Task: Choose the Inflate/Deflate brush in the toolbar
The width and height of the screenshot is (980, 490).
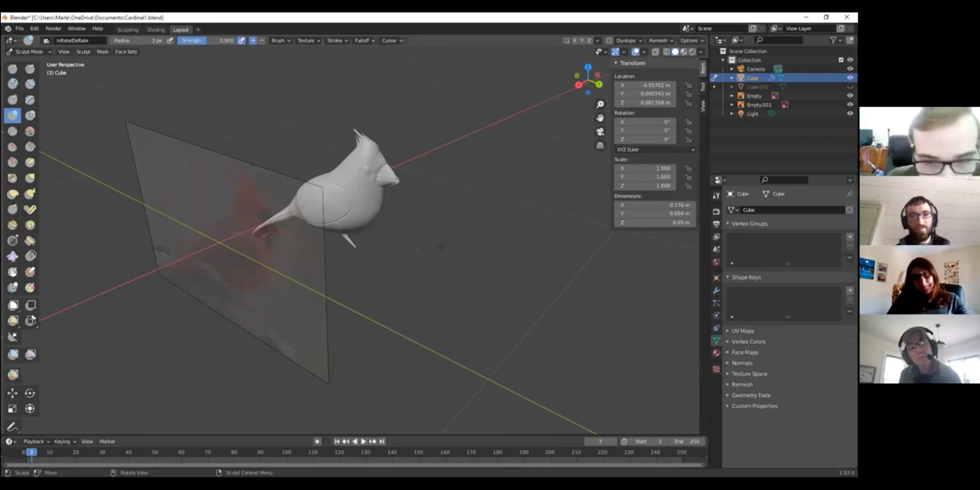Action: [12, 115]
